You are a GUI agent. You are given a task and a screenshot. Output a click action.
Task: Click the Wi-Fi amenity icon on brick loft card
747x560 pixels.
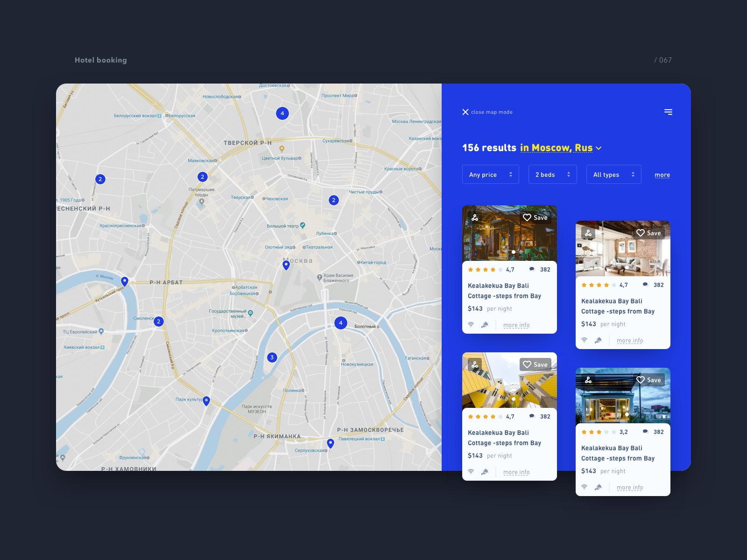(x=584, y=340)
